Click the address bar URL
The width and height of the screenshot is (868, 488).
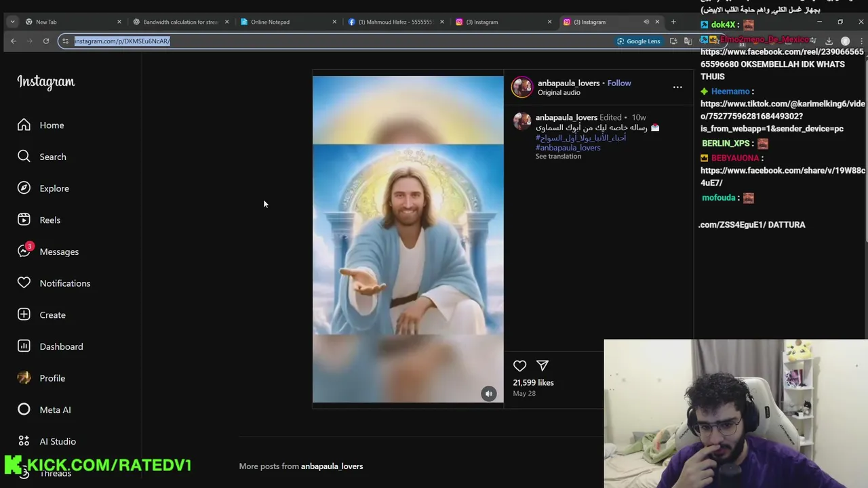point(122,41)
